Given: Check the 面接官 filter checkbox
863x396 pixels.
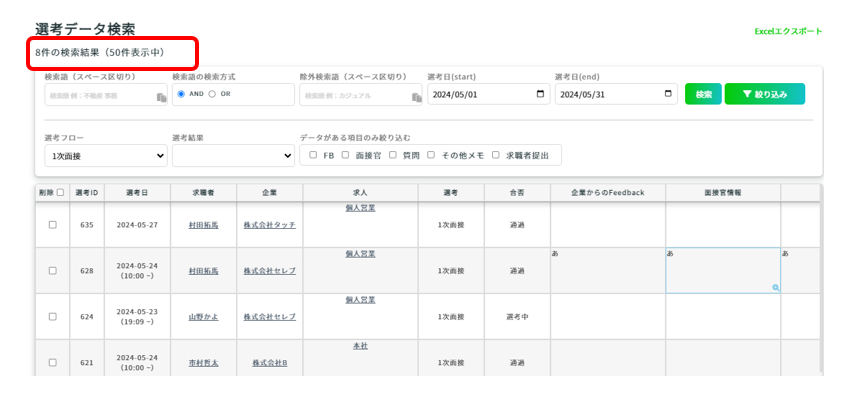Looking at the screenshot, I should click(346, 155).
